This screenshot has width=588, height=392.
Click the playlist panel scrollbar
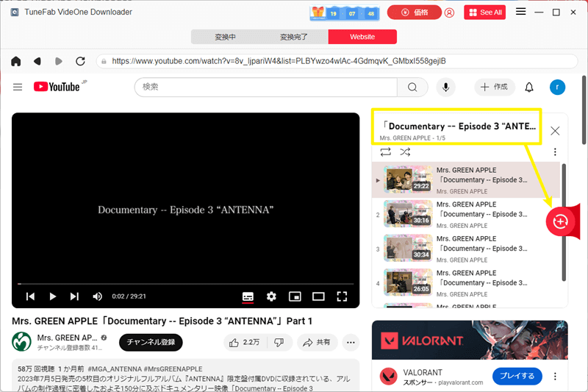coord(564,222)
